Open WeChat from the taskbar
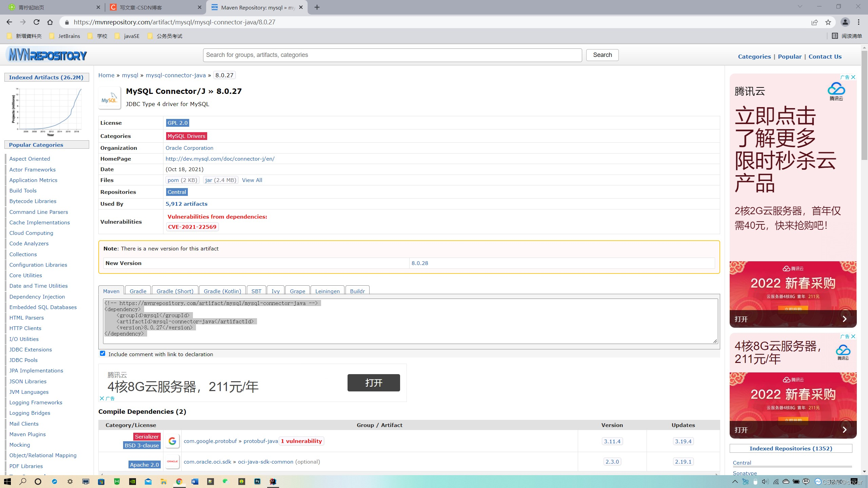868x488 pixels. (226, 481)
